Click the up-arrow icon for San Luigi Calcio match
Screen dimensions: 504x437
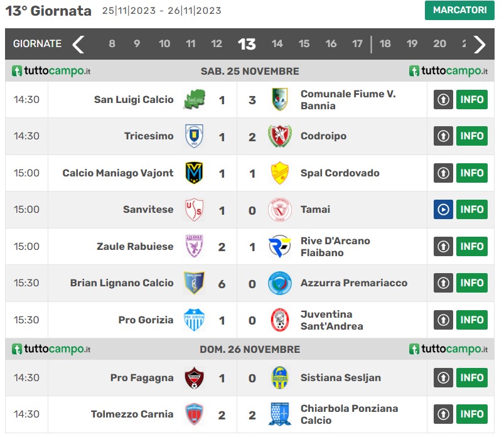(443, 100)
